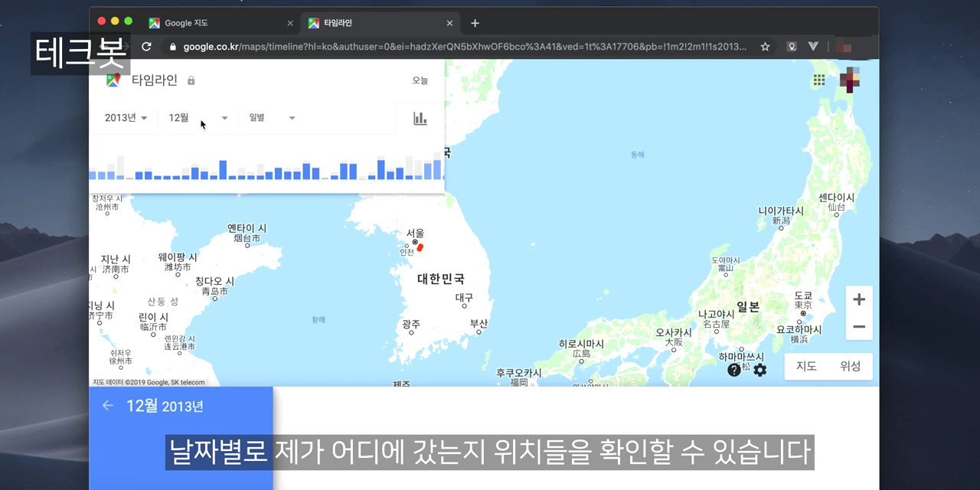
Task: Expand the 2013년 year dropdown
Action: [126, 118]
